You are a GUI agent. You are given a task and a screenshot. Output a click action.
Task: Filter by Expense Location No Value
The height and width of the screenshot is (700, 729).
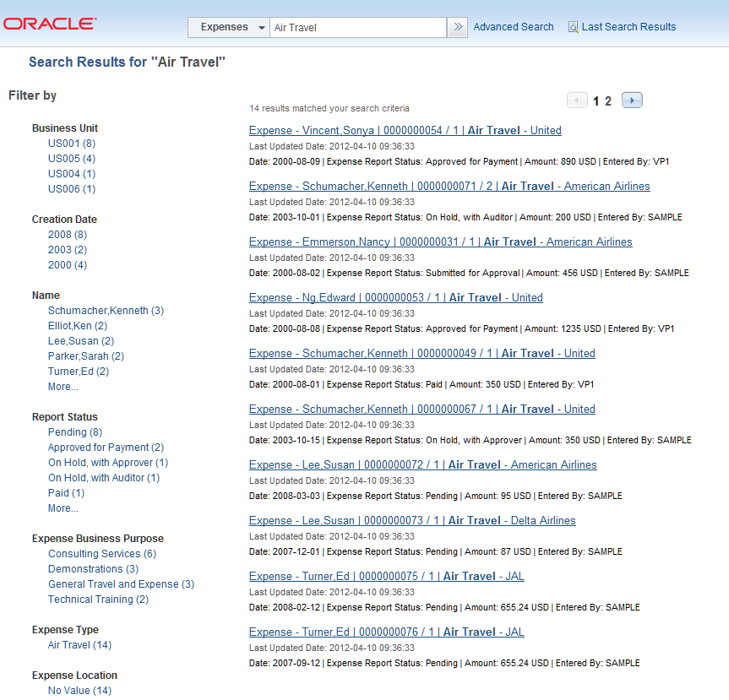tap(79, 691)
